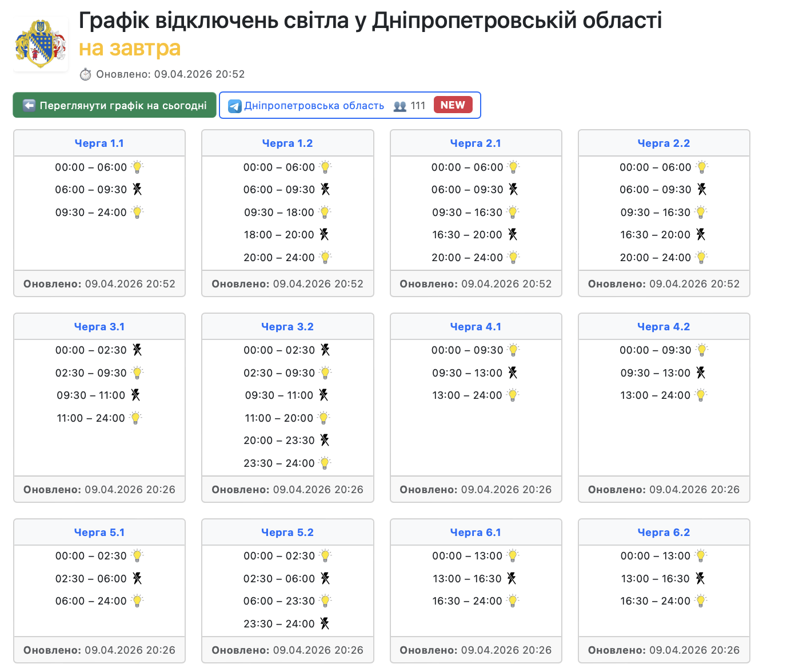Image resolution: width=799 pixels, height=672 pixels.
Task: Click the subscribers icon beside 111
Action: 400,106
